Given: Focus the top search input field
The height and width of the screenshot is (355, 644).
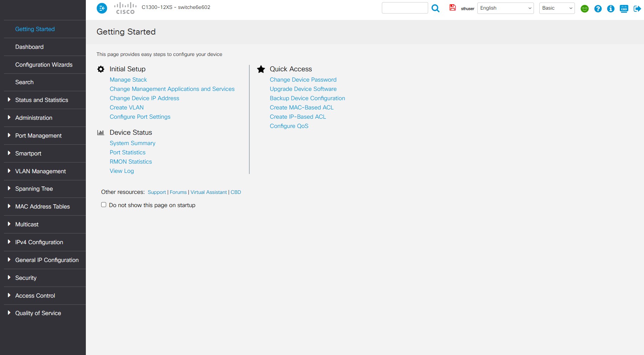Looking at the screenshot, I should pyautogui.click(x=405, y=8).
